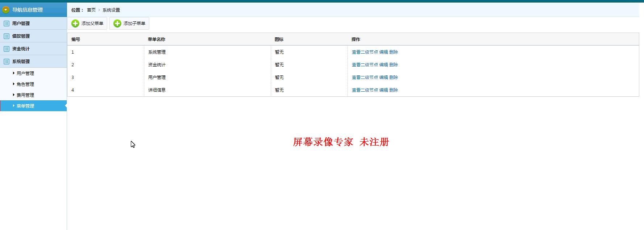Click 编辑 for table row 用户管理
The image size is (644, 230).
(384, 78)
